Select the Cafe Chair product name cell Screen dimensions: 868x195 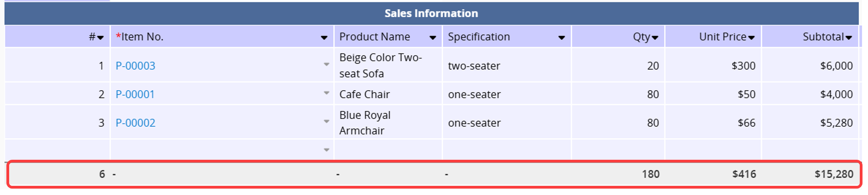[x=388, y=94]
